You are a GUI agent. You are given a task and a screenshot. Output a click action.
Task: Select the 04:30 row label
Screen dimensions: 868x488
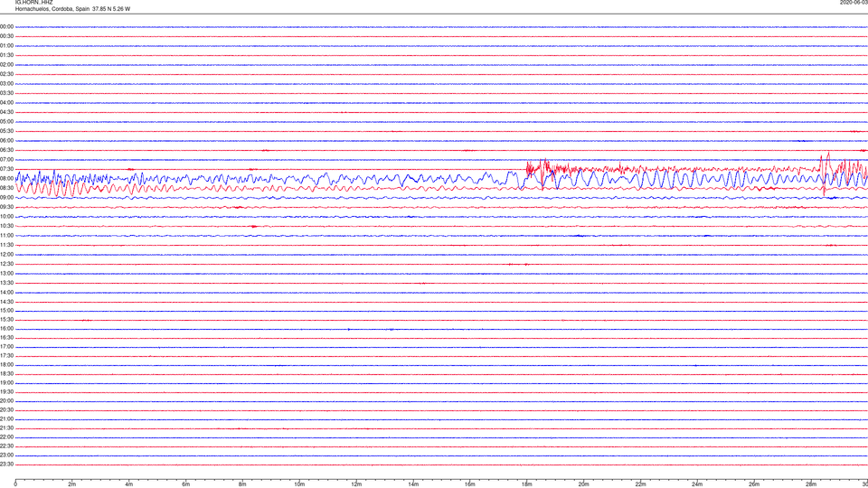pyautogui.click(x=6, y=112)
